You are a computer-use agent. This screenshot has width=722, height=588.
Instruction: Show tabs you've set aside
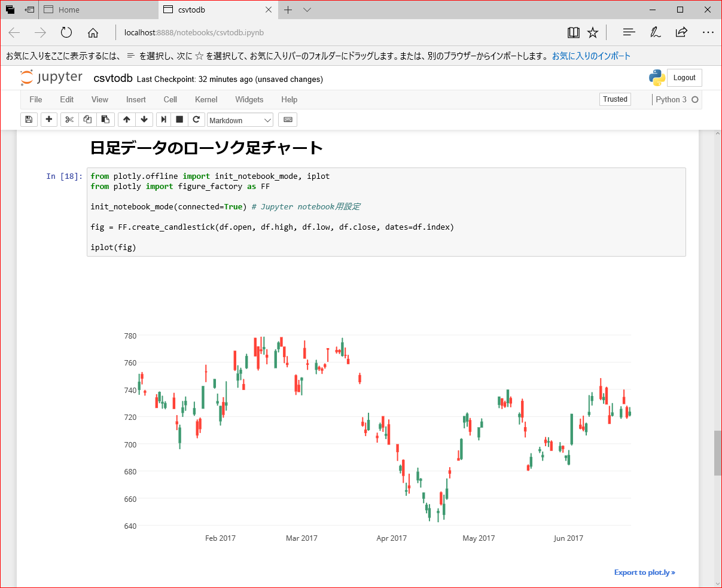pos(10,10)
